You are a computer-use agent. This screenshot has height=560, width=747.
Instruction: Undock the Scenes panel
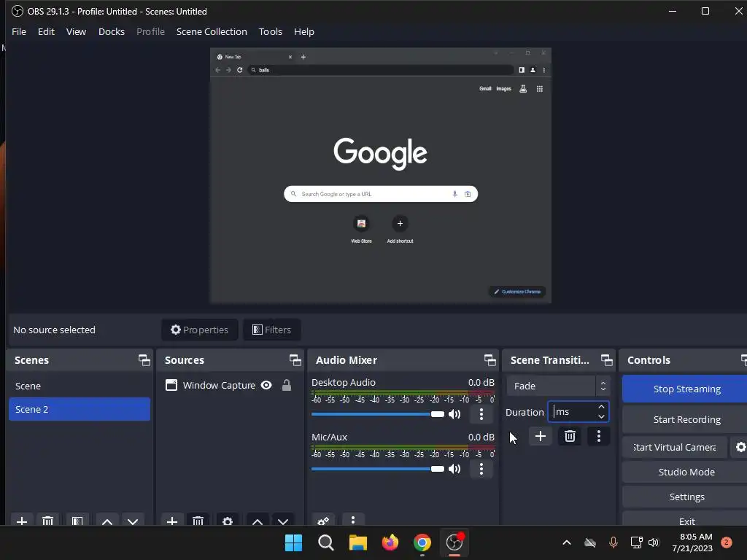(144, 360)
